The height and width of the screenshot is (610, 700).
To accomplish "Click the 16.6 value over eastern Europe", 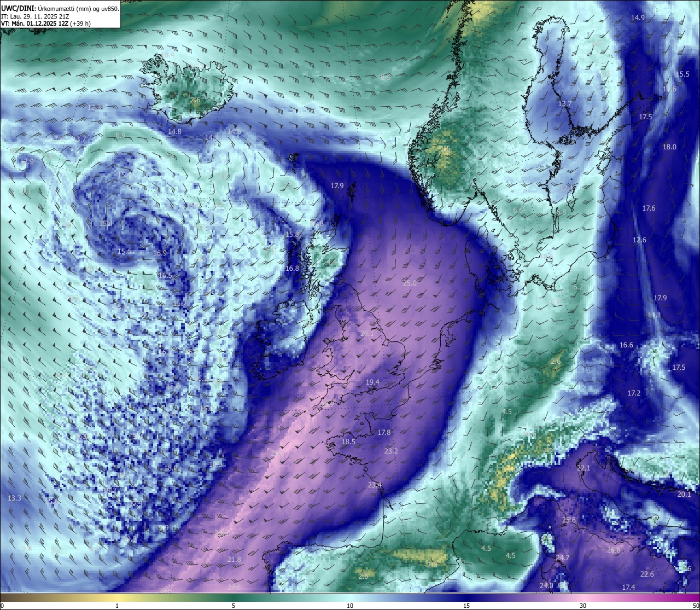I will pyautogui.click(x=626, y=345).
